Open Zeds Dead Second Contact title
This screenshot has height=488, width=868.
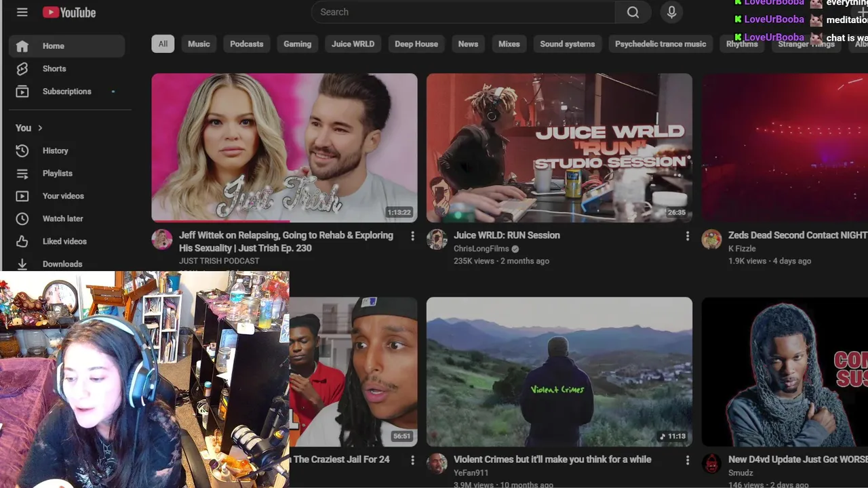click(797, 236)
